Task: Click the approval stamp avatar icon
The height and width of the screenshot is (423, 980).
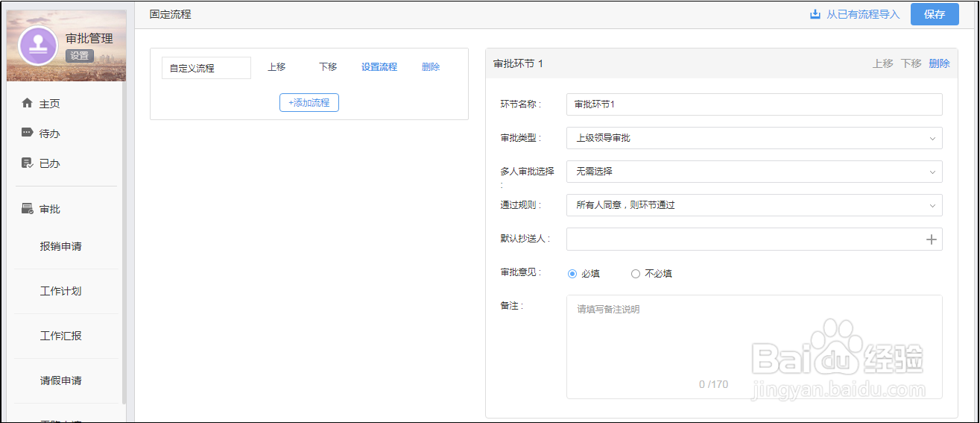Action: pyautogui.click(x=38, y=46)
